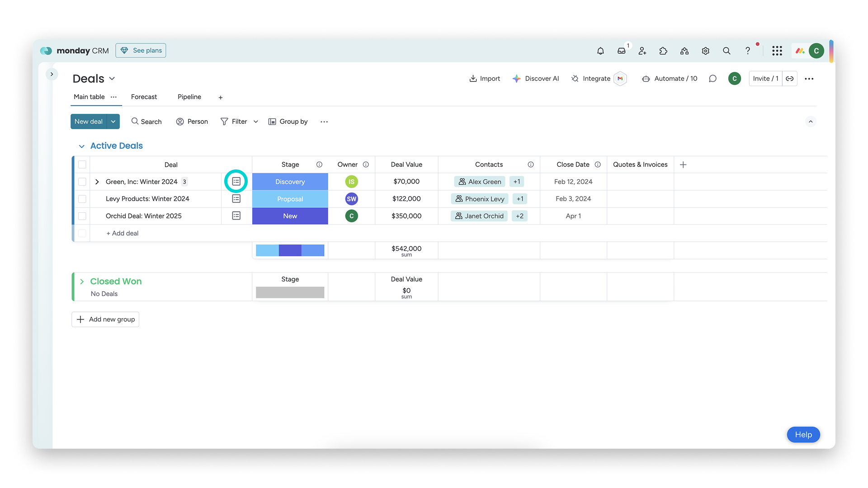Open the top-bar settings gear icon
This screenshot has height=488, width=868.
[x=705, y=51]
